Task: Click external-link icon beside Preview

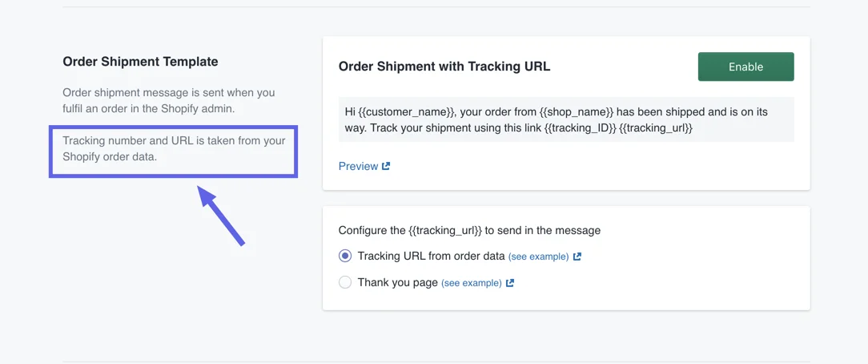Action: point(386,166)
